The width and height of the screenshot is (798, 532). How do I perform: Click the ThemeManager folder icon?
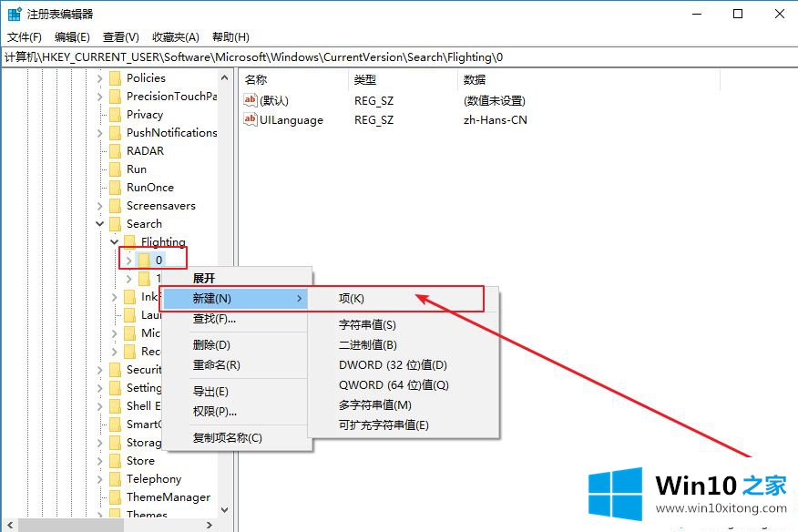pos(115,497)
